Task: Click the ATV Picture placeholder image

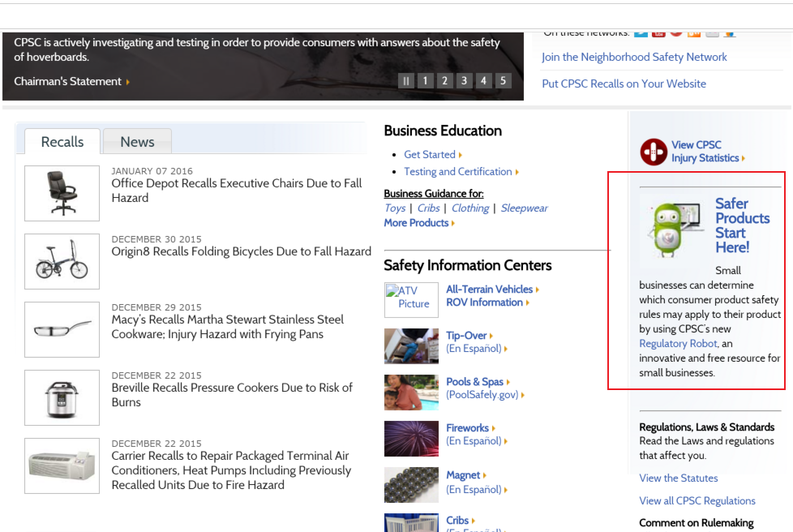Action: (411, 300)
